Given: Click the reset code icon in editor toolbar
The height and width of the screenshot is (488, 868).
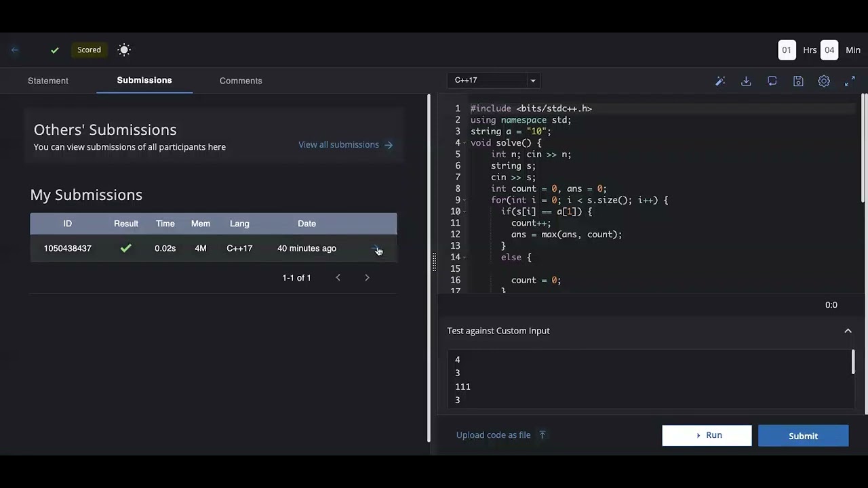Looking at the screenshot, I should (772, 81).
